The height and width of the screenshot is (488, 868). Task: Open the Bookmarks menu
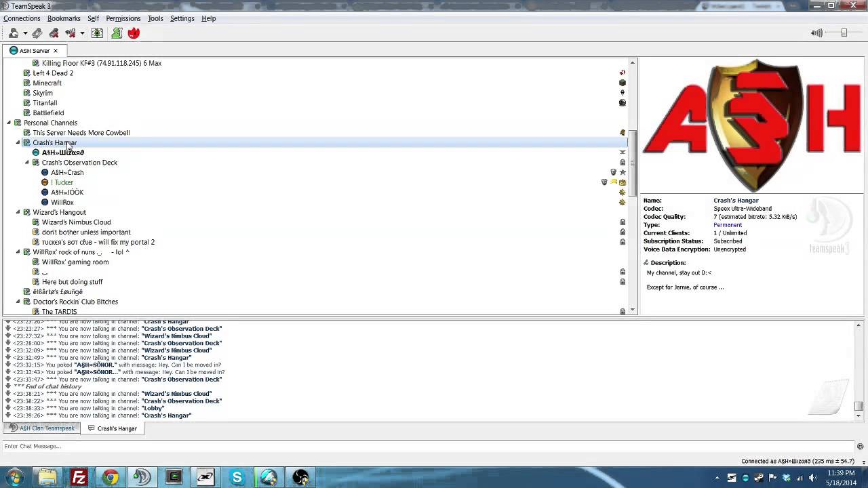[x=64, y=18]
